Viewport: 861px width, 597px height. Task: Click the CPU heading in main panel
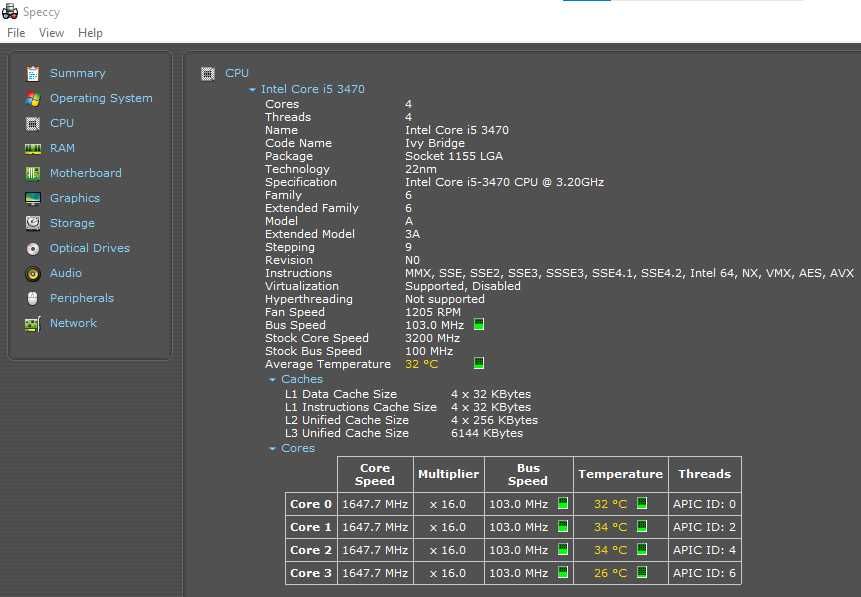[237, 73]
